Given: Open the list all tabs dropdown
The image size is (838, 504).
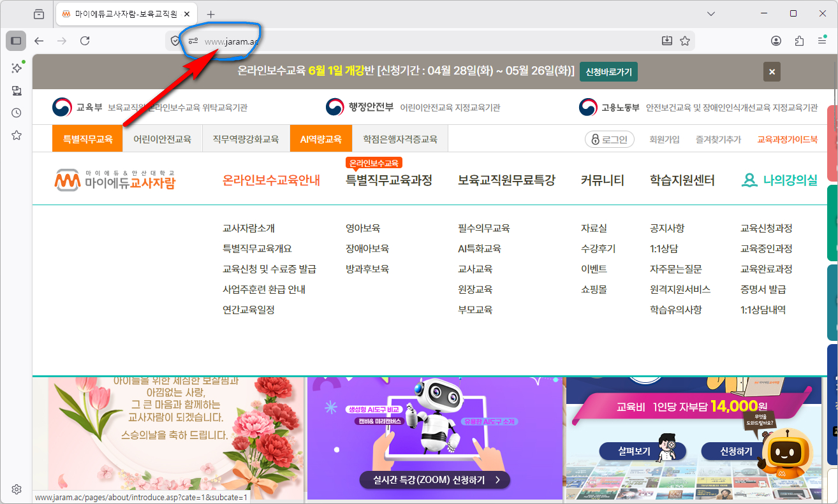Looking at the screenshot, I should point(711,13).
